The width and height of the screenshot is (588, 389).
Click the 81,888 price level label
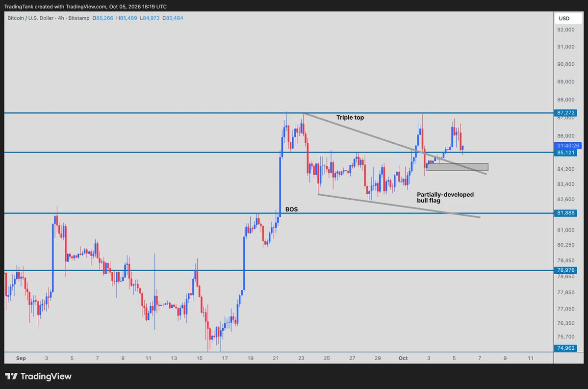pos(566,213)
